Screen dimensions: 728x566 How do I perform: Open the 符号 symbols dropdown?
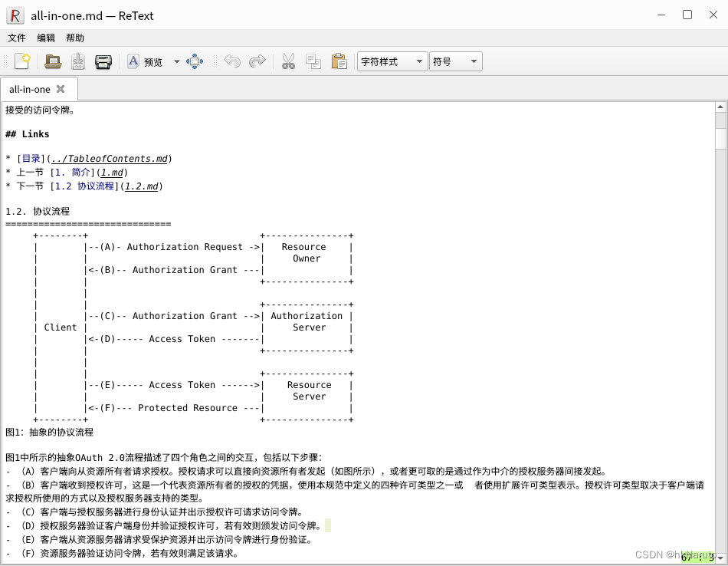click(x=456, y=61)
